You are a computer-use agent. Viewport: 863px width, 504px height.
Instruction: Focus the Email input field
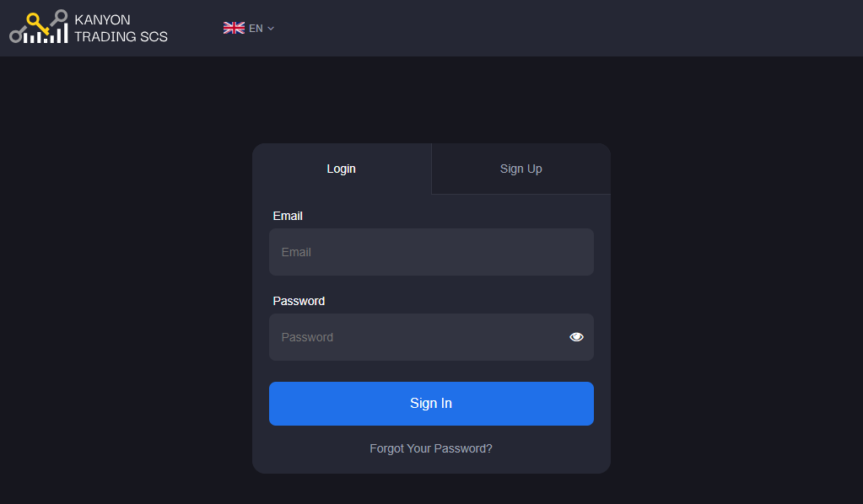(x=432, y=252)
